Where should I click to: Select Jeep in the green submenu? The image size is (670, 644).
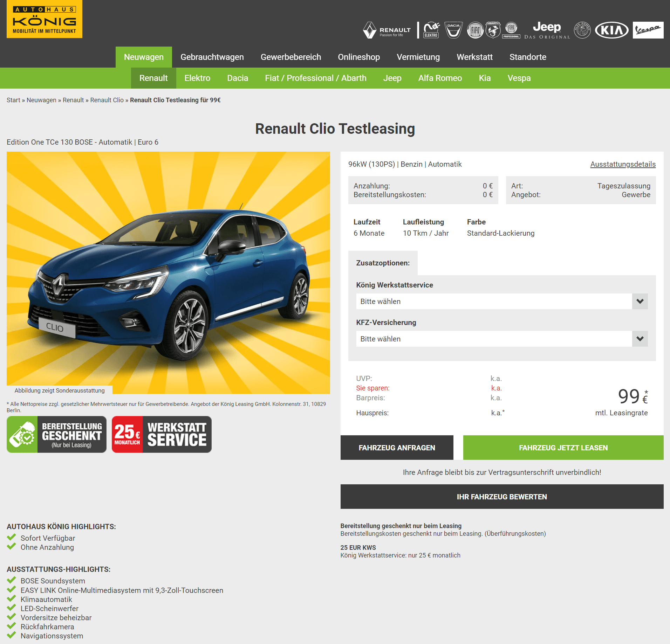(x=392, y=78)
